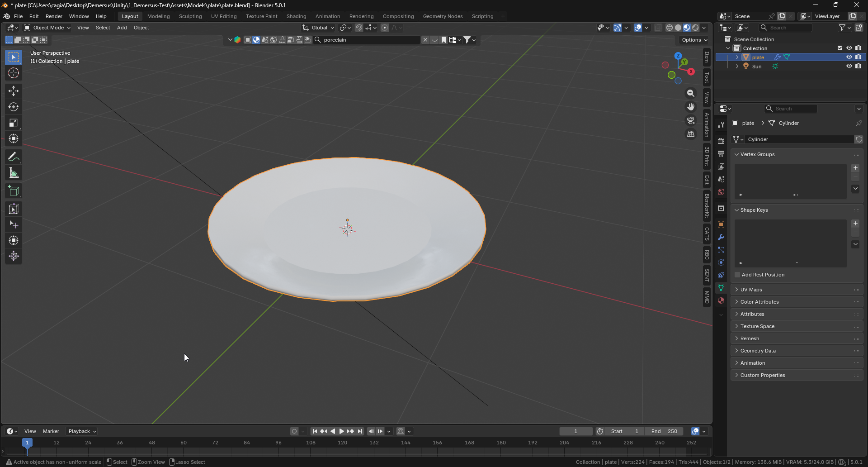Switch to the Shading workspace tab
868x467 pixels.
296,16
